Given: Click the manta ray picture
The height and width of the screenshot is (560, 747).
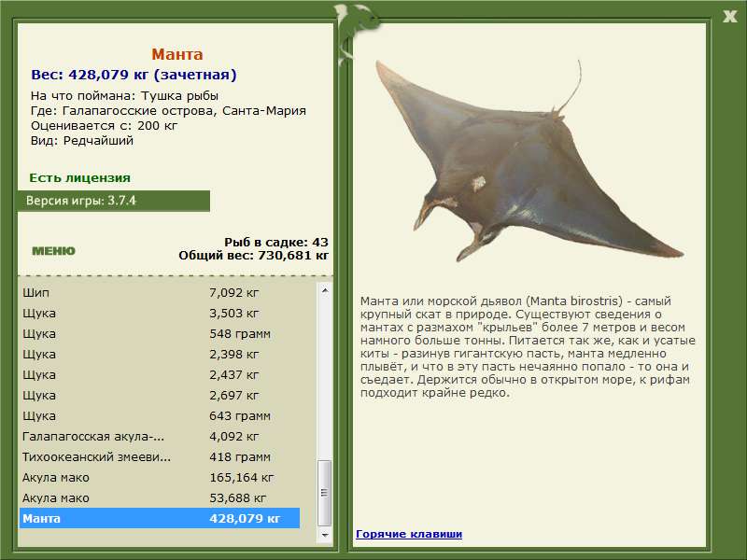Looking at the screenshot, I should [529, 161].
